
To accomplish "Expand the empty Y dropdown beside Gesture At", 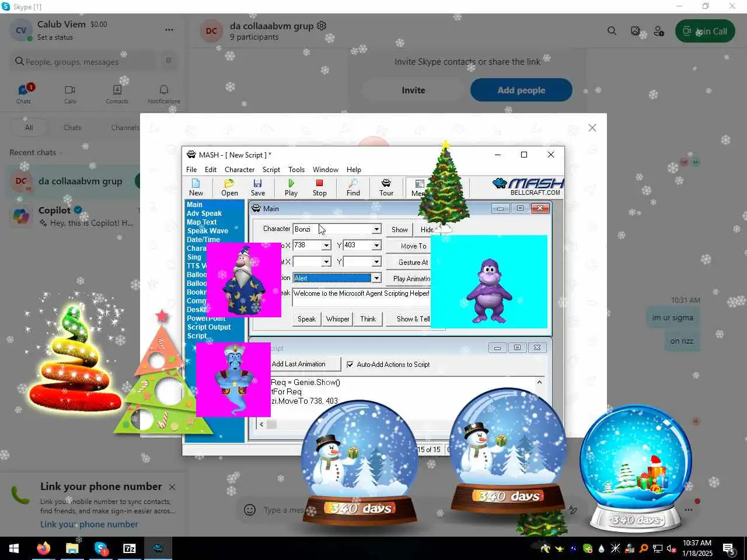I will 376,262.
